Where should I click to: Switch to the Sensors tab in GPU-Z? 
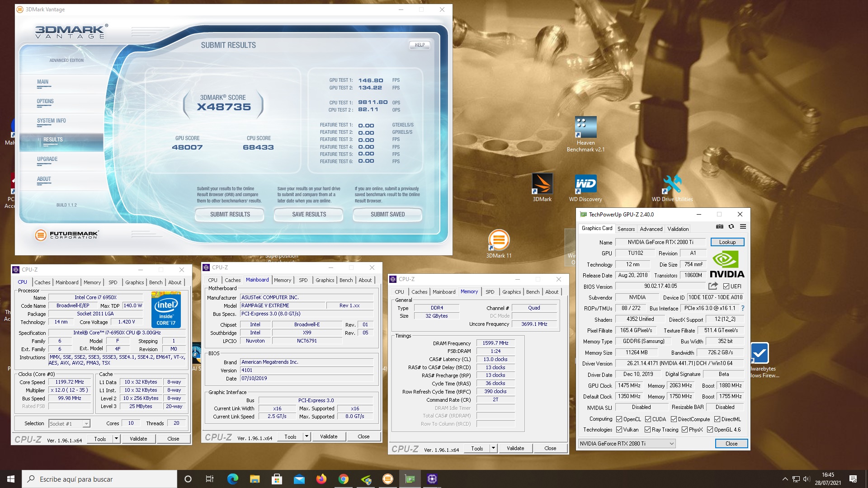coord(626,229)
